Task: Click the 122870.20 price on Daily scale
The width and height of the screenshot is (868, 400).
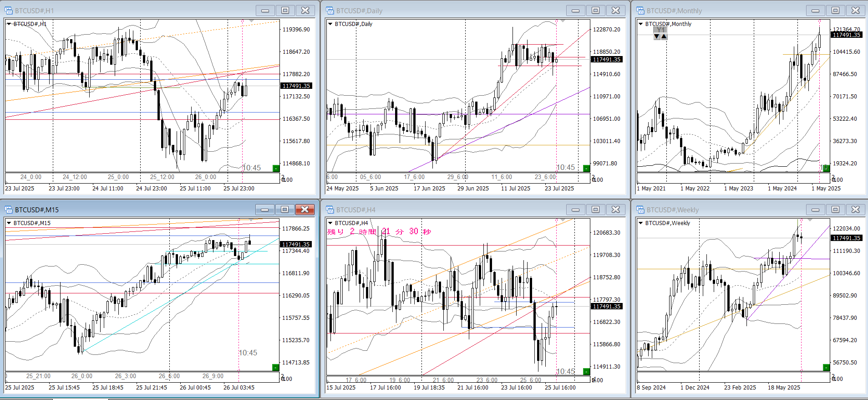Action: (606, 29)
